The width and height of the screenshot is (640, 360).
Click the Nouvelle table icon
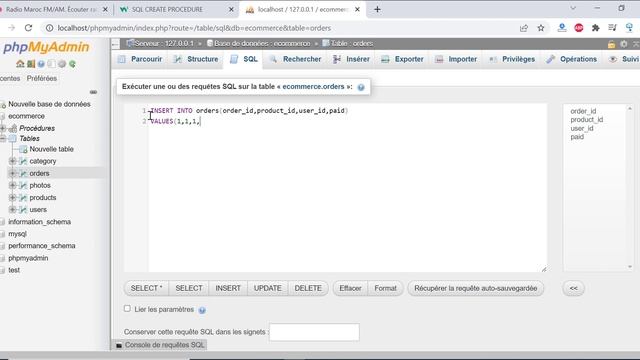(23, 149)
